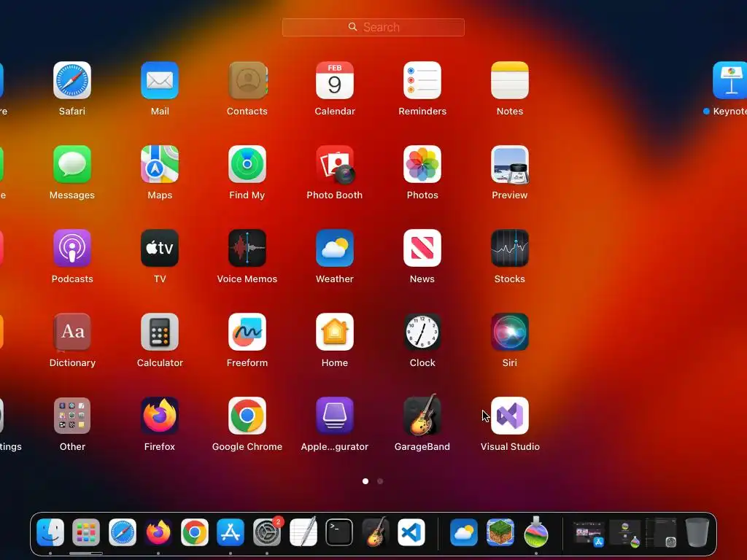Viewport: 747px width, 560px height.
Task: Launch Voice Memos
Action: [x=247, y=248]
